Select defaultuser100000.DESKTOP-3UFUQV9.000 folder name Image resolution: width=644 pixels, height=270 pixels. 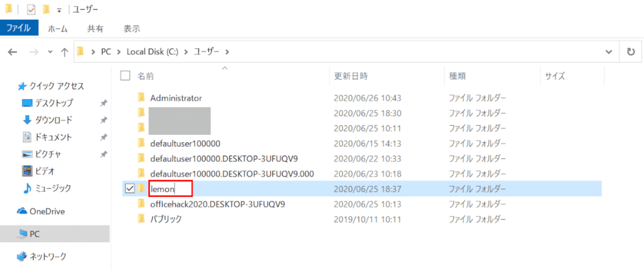coord(232,174)
